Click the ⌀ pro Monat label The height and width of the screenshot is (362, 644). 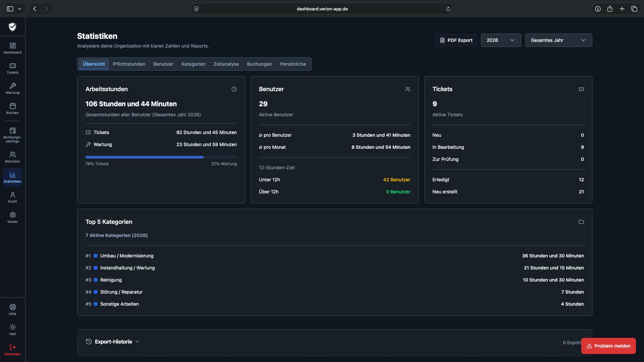click(x=272, y=147)
